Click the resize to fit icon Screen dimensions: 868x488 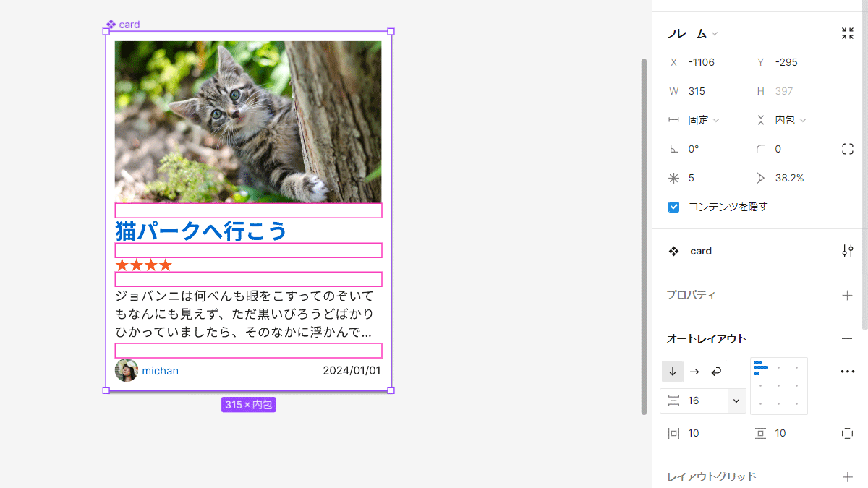pos(848,33)
